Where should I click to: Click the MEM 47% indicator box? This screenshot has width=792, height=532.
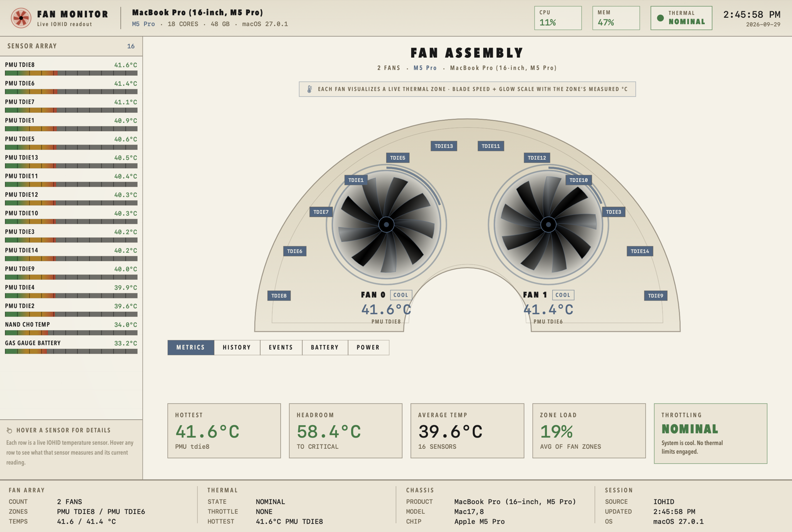616,18
